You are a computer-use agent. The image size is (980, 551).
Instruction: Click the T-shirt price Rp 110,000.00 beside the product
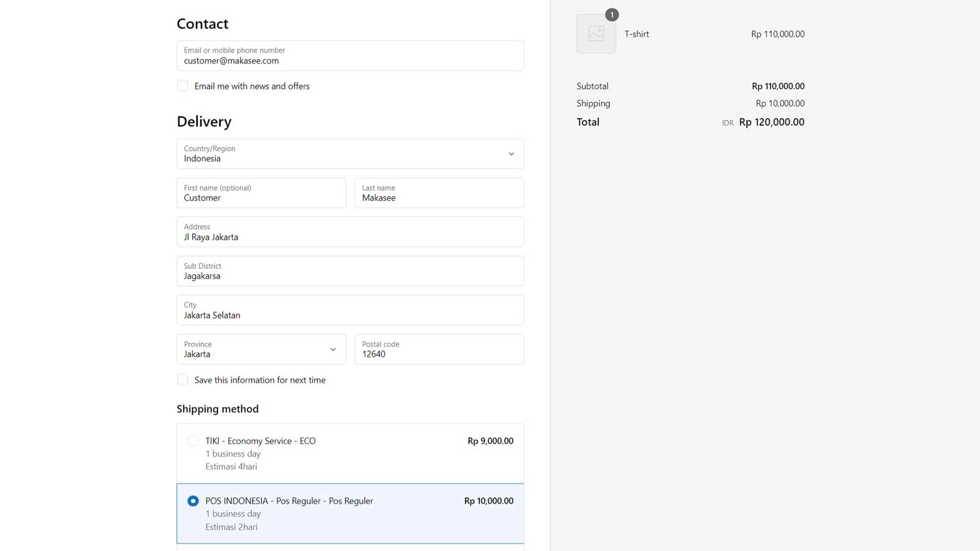click(778, 34)
